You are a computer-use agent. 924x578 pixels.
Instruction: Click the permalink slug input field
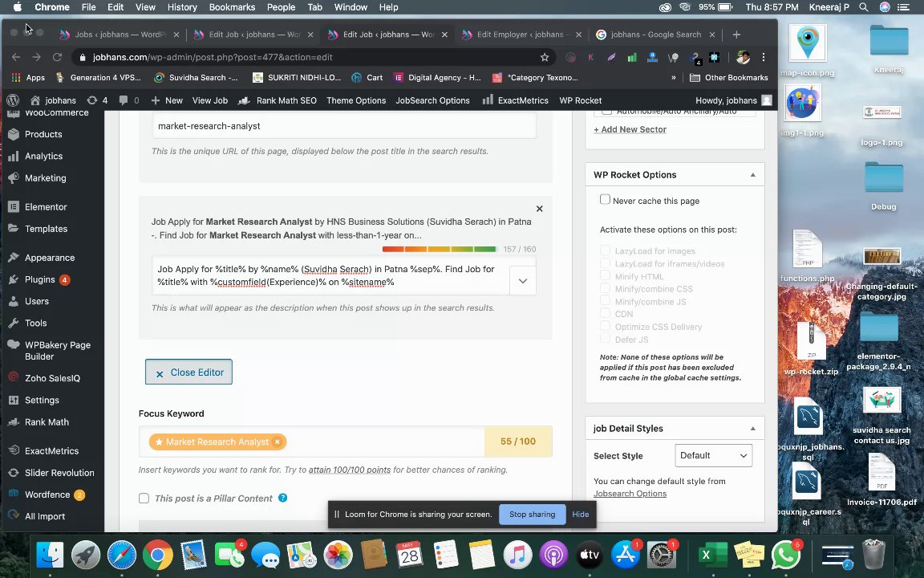click(345, 126)
